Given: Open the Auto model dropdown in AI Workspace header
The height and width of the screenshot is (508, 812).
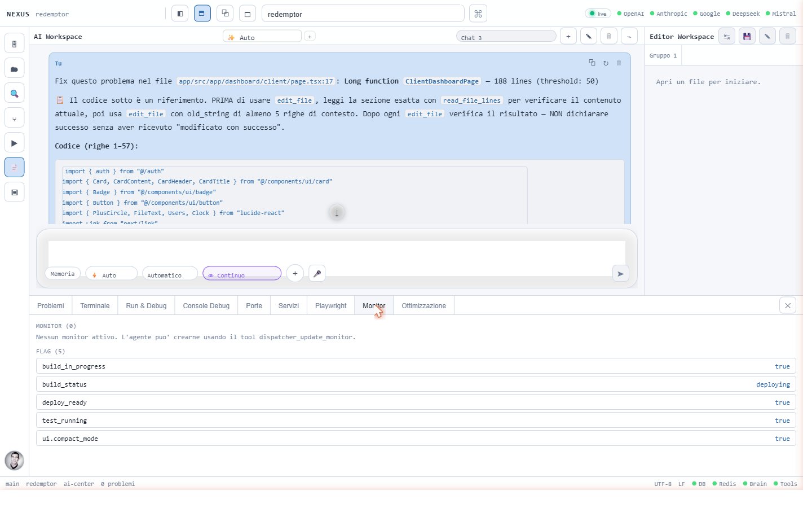Looking at the screenshot, I should tap(262, 36).
